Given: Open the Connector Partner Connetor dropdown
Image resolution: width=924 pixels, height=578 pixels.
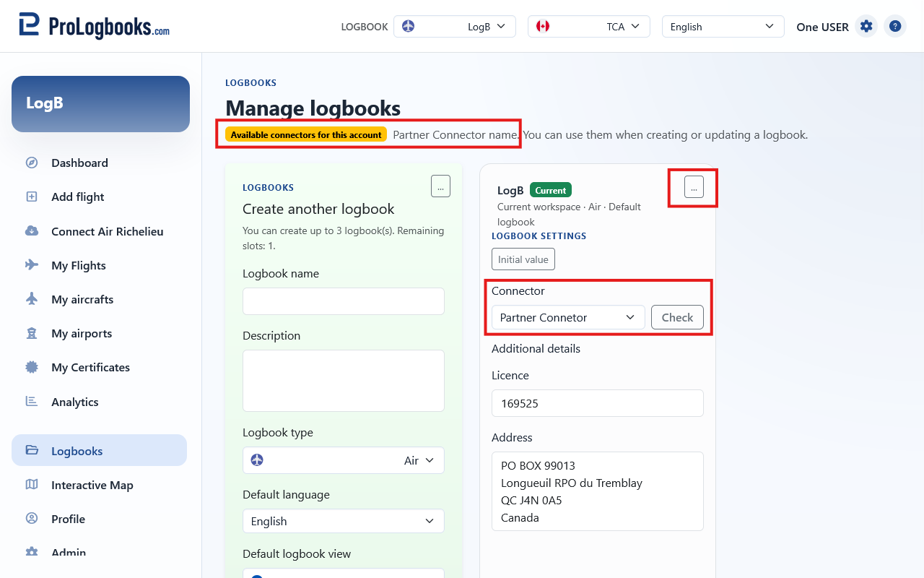Looking at the screenshot, I should 568,317.
